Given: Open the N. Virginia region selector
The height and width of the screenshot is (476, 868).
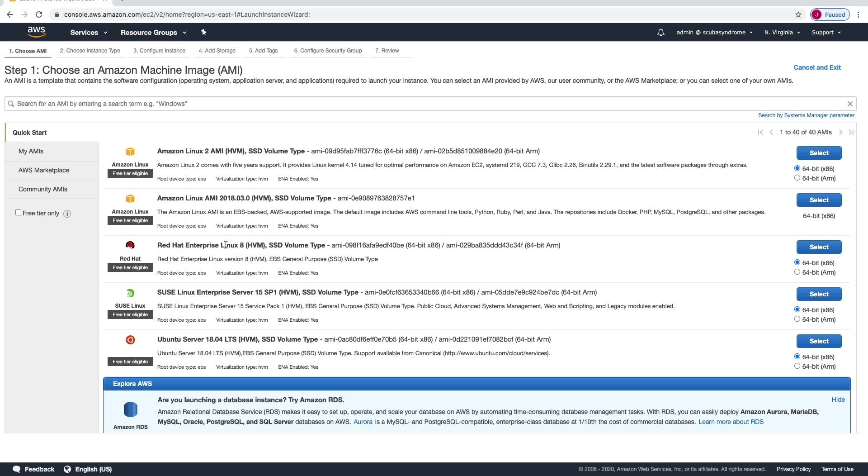Looking at the screenshot, I should (782, 33).
